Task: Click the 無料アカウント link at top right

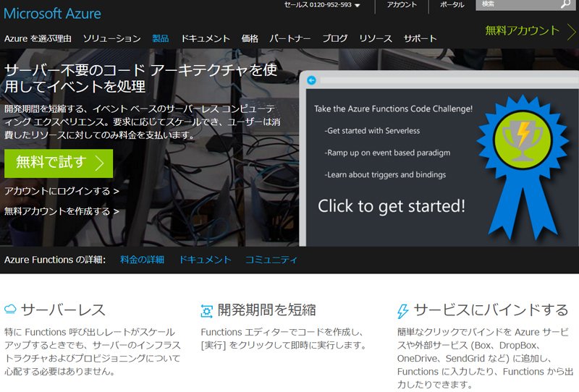Action: 522,30
